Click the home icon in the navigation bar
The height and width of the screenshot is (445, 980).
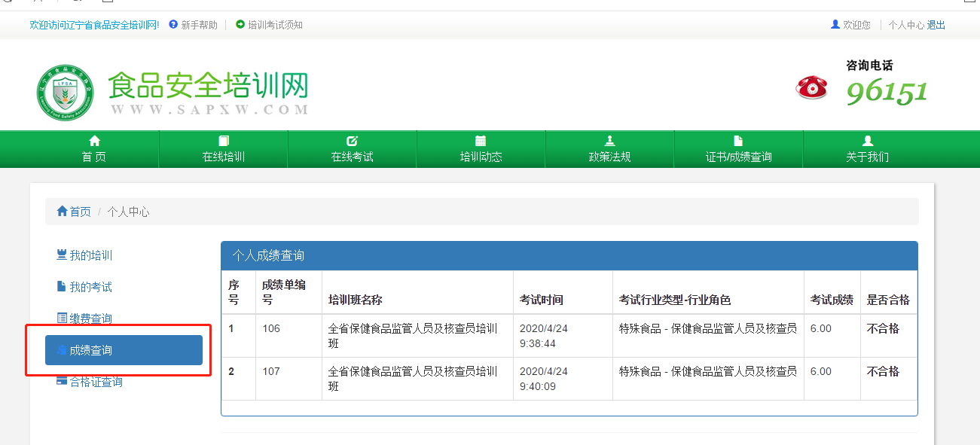[94, 141]
